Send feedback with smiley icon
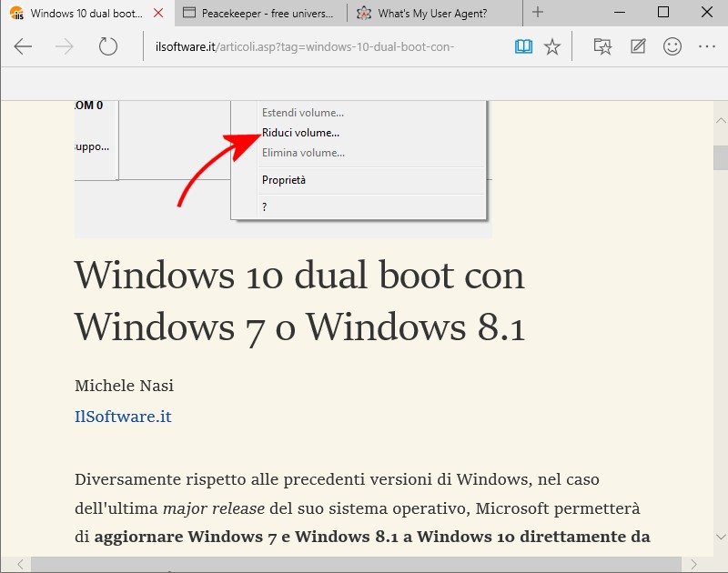 (672, 46)
